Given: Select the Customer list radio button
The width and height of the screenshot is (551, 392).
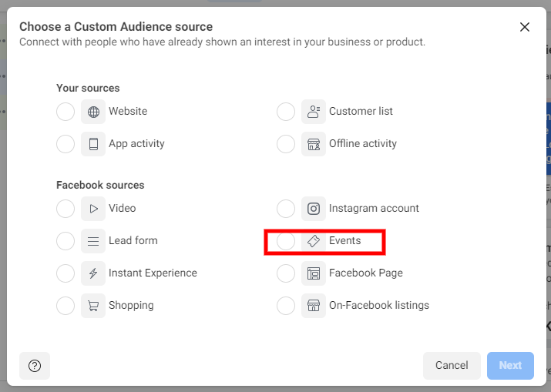Looking at the screenshot, I should [x=286, y=112].
